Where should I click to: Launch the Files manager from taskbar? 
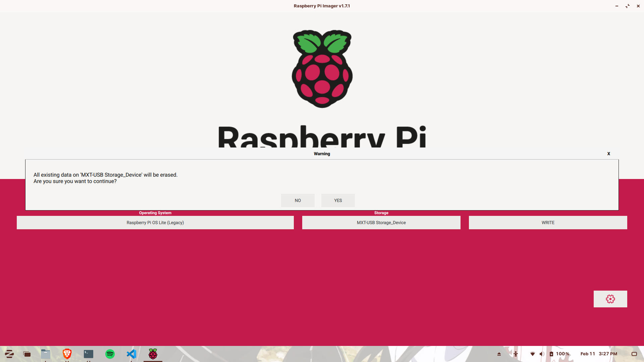click(46, 354)
